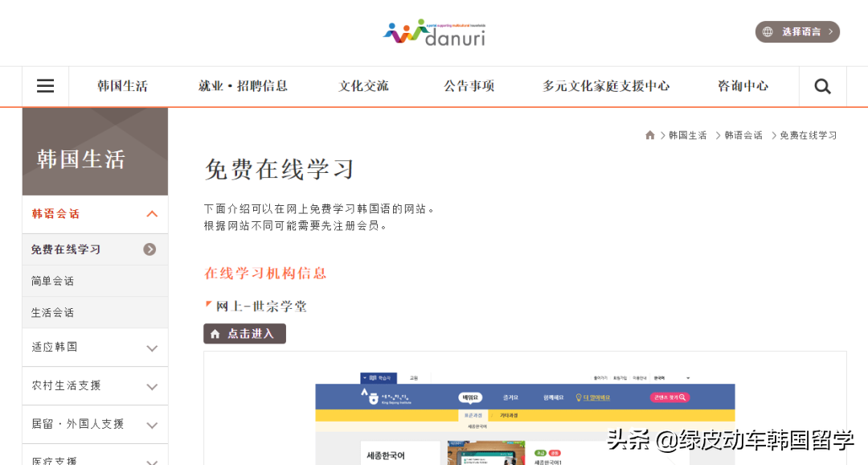
Task: Click the globe icon for language
Action: [768, 32]
